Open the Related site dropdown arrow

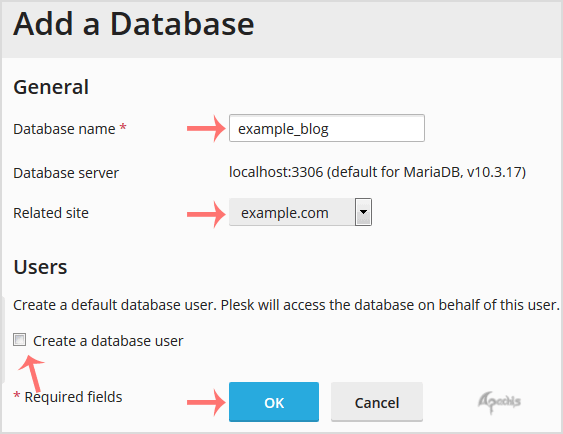click(363, 212)
